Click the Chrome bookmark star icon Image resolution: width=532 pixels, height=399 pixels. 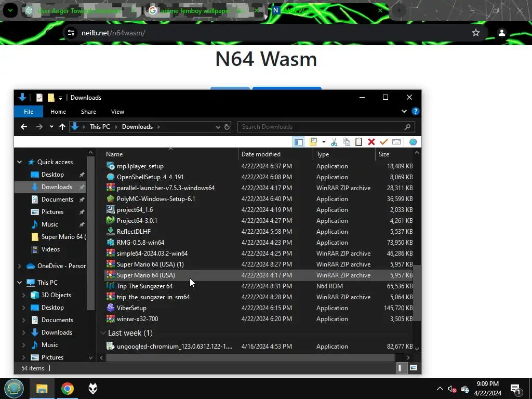coord(476,33)
